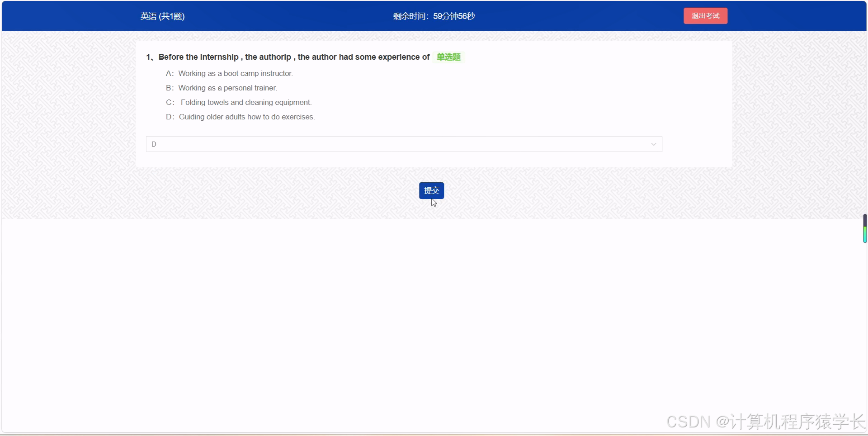
Task: Click the vertical scrollbar thumb
Action: 865,228
